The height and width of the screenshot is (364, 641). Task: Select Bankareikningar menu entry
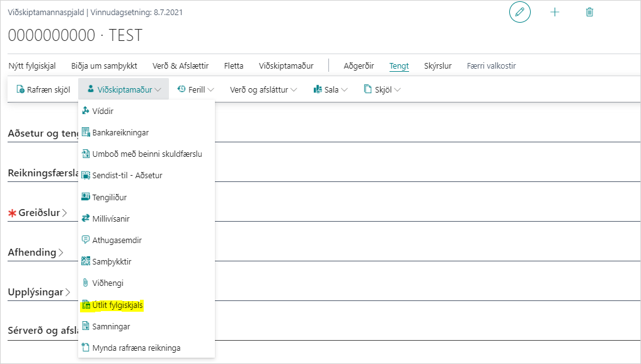(120, 132)
